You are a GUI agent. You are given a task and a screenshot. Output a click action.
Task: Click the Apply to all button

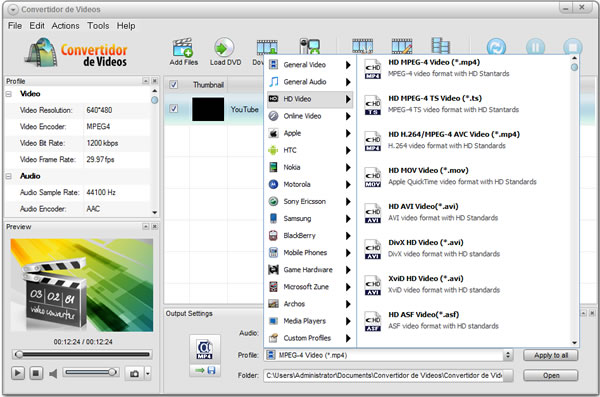551,355
